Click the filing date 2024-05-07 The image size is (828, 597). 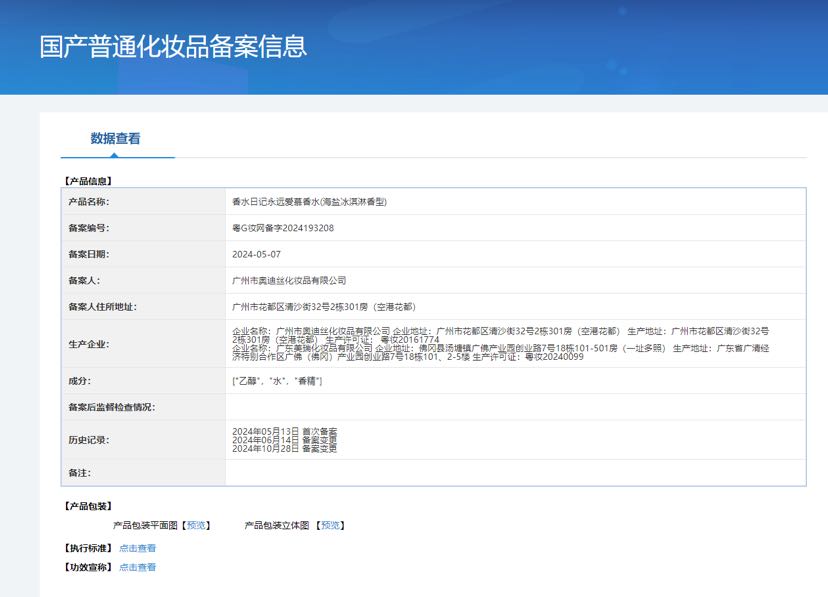tap(256, 254)
